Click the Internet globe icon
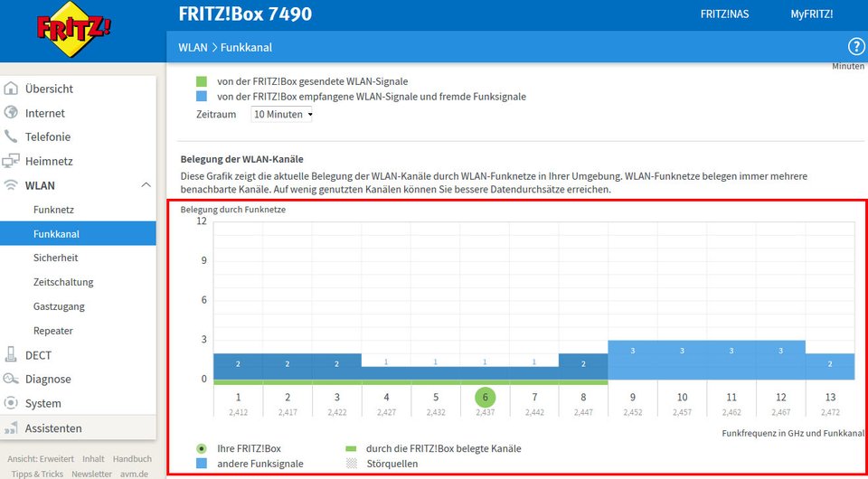Screen dimensions: 868x479 pos(11,113)
